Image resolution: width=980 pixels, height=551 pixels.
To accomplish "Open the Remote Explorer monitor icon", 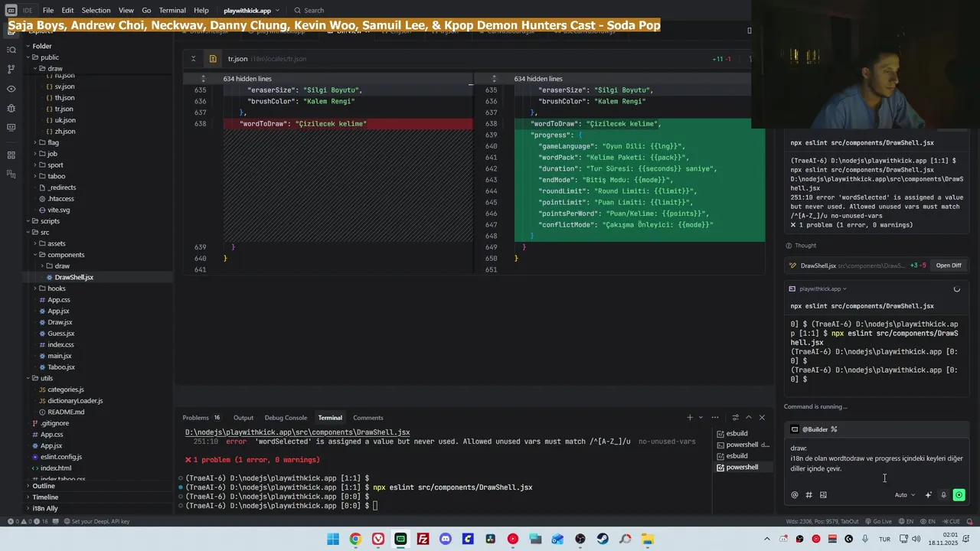I will click(x=11, y=127).
